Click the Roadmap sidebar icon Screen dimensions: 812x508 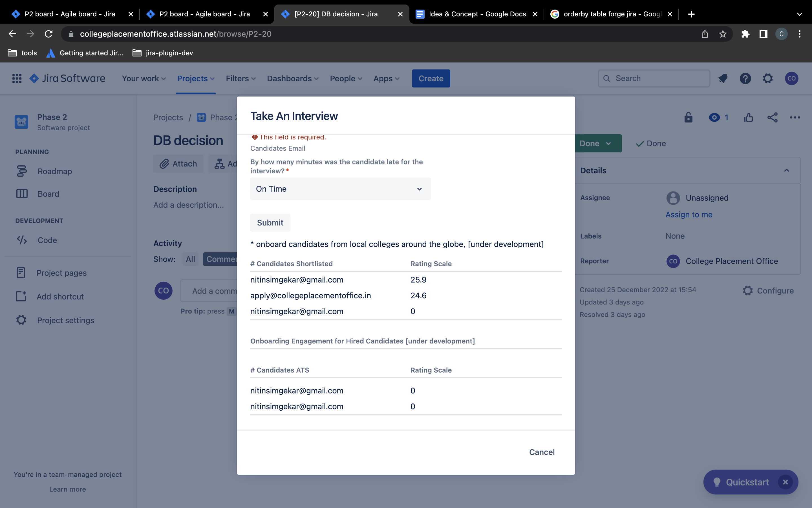point(22,171)
